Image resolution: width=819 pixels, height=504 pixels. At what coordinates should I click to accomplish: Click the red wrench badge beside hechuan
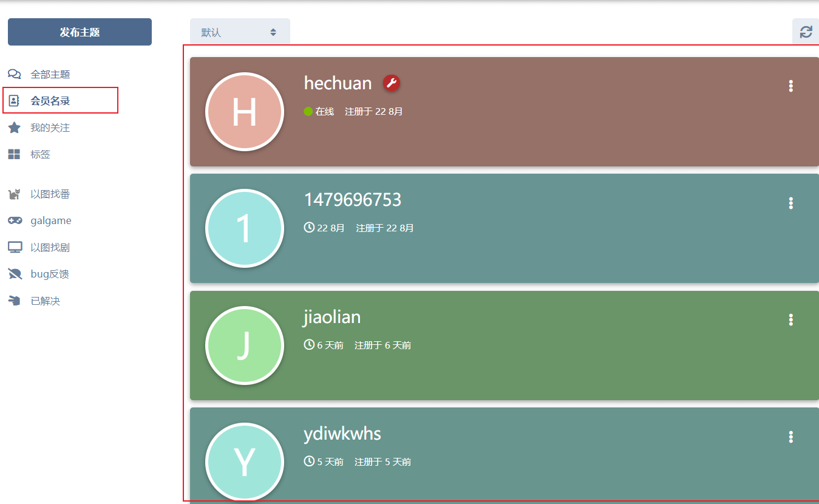pyautogui.click(x=392, y=83)
